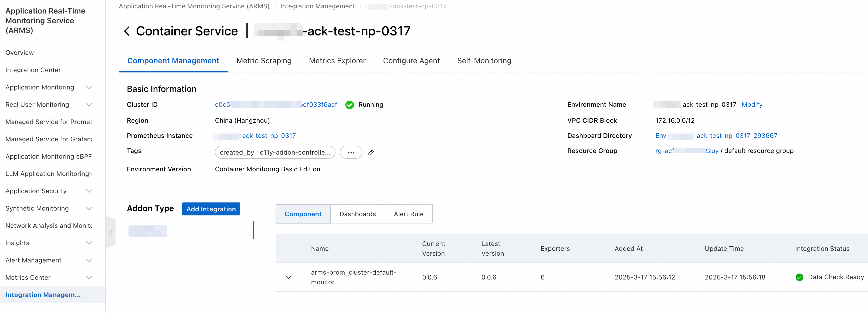Viewport: 868px width, 313px height.
Task: Expand the Alert Management menu
Action: 89,260
